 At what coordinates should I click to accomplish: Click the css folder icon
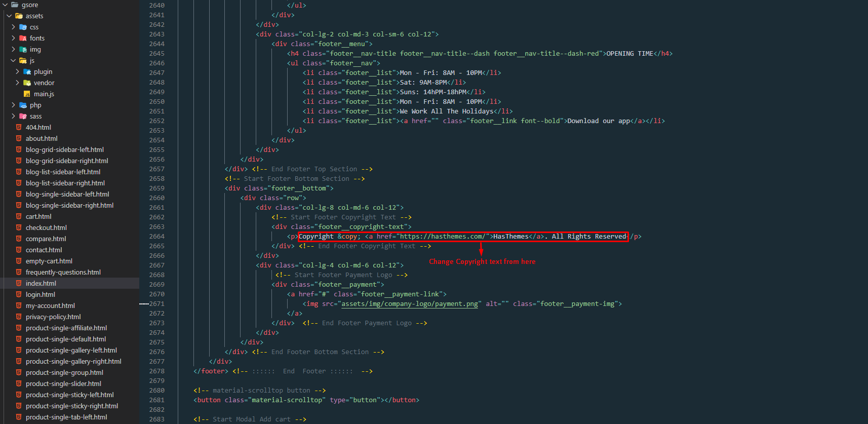pos(23,27)
